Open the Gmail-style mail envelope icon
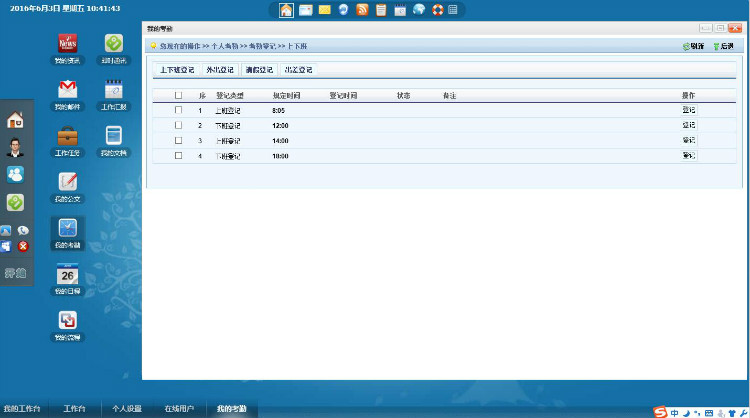 (67, 89)
